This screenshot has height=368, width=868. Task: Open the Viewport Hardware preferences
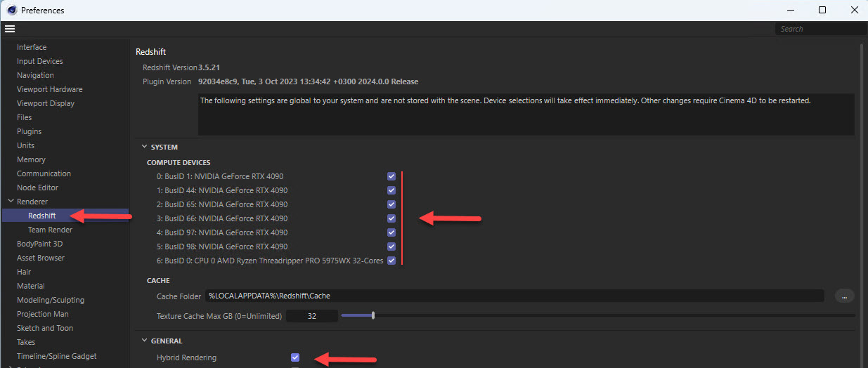click(x=49, y=89)
